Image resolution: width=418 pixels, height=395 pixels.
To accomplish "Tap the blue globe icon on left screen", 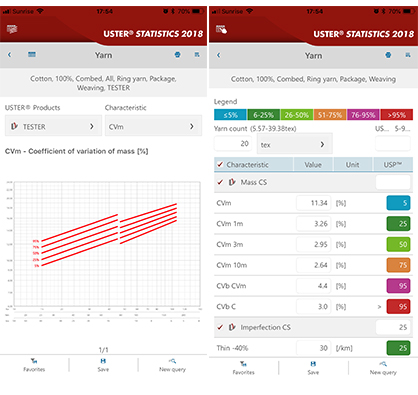I will pos(178,55).
